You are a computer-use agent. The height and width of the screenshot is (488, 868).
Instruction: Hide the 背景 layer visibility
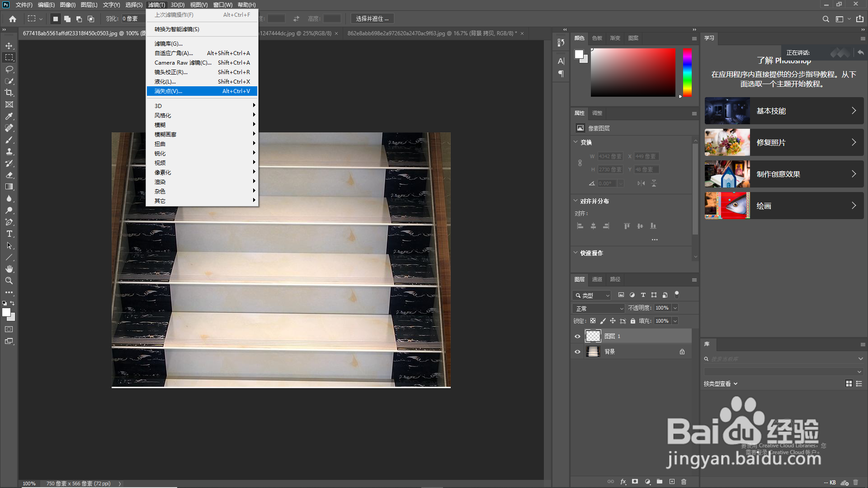click(x=577, y=352)
